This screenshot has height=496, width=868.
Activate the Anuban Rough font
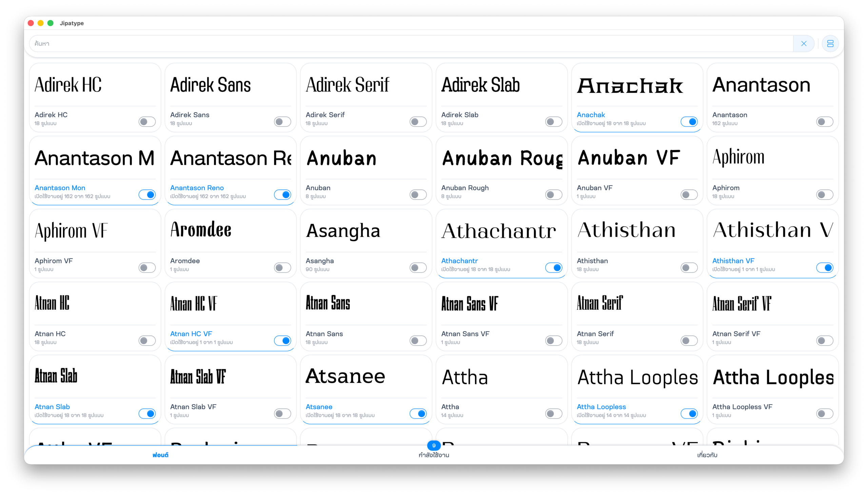553,194
